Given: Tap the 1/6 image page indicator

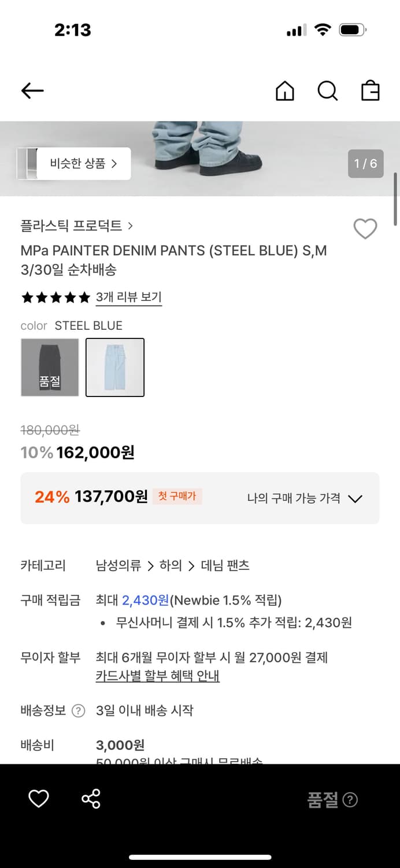Looking at the screenshot, I should (x=365, y=164).
